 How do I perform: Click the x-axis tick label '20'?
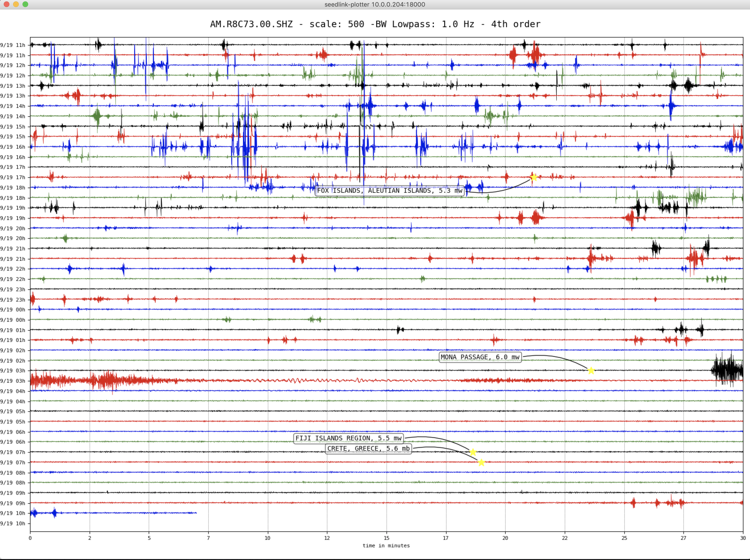[x=505, y=538]
